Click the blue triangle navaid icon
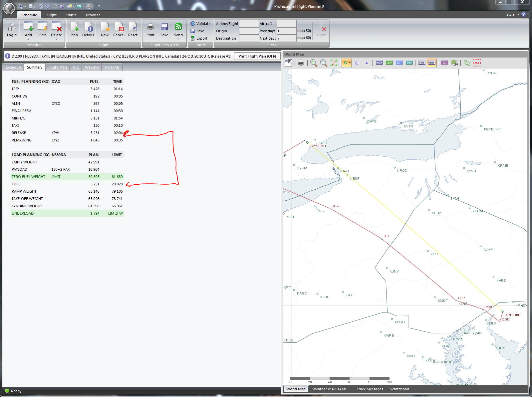Viewport: 532px width, 397px height. click(x=367, y=63)
